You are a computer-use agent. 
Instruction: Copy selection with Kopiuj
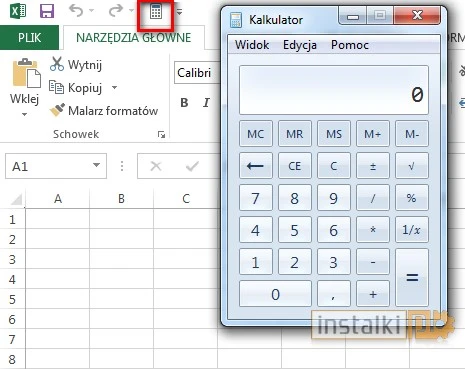[75, 88]
